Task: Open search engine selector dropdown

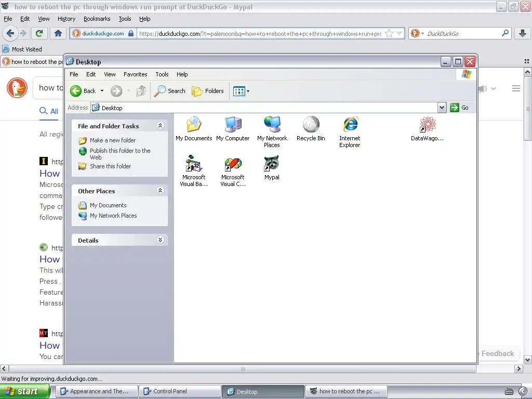Action: coord(422,33)
